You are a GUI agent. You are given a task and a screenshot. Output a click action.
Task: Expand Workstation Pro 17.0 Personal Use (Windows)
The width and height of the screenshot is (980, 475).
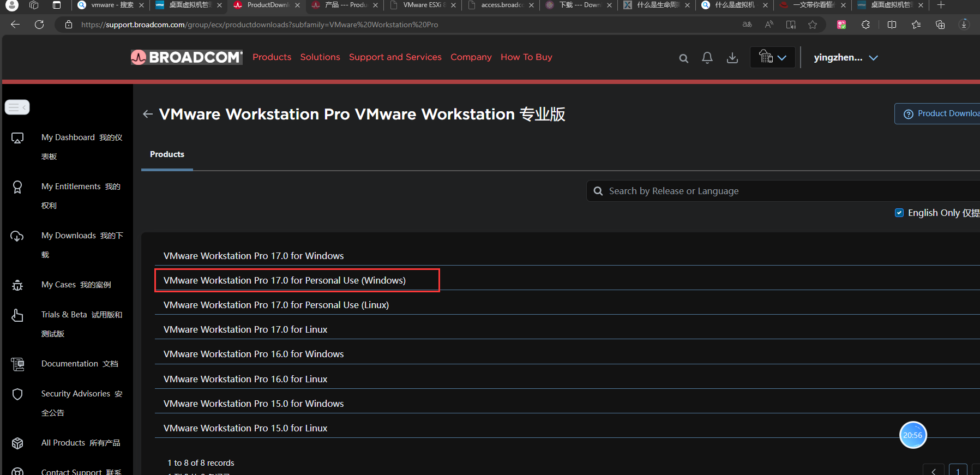point(567,280)
